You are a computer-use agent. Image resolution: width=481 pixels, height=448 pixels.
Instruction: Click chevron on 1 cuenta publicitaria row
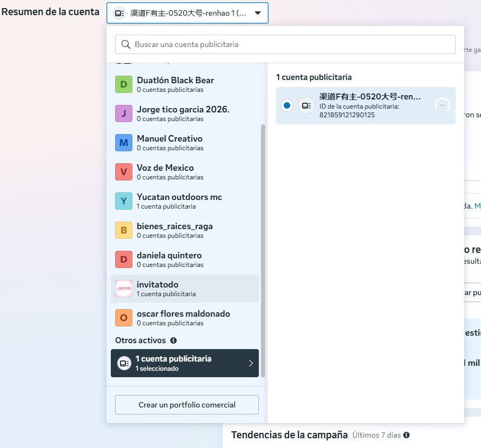coord(251,363)
